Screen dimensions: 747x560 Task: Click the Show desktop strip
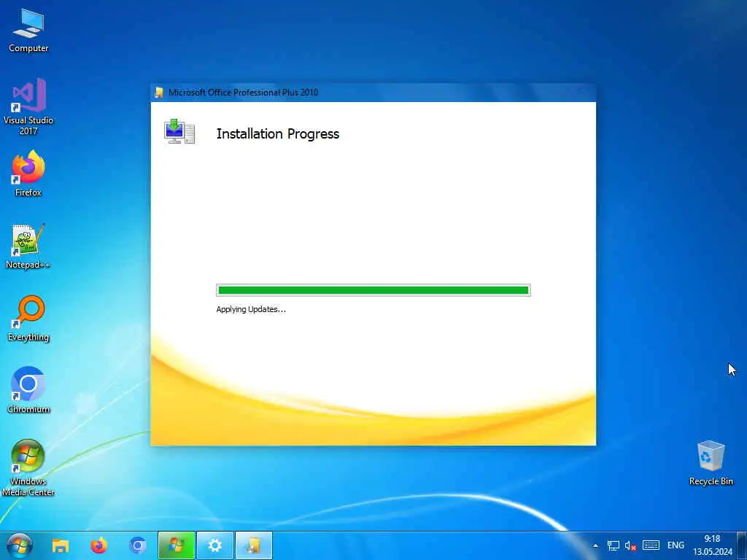pos(742,545)
